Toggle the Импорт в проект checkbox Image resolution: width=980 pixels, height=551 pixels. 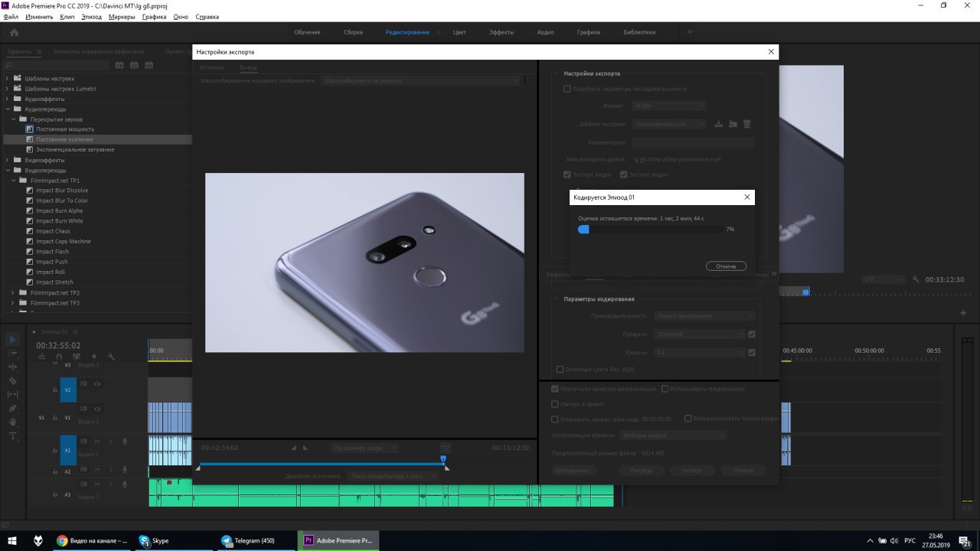[x=555, y=404]
